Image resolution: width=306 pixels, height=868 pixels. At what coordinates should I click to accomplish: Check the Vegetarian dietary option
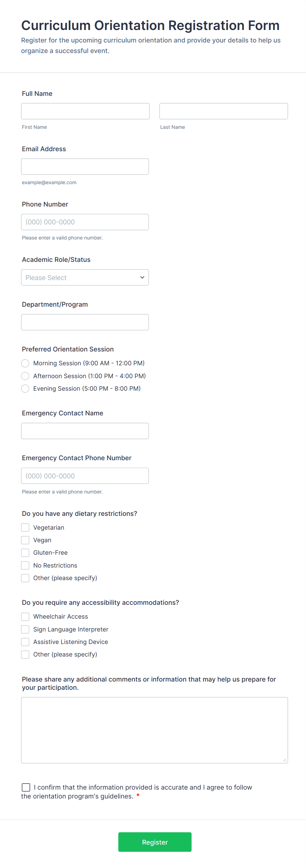pos(25,527)
